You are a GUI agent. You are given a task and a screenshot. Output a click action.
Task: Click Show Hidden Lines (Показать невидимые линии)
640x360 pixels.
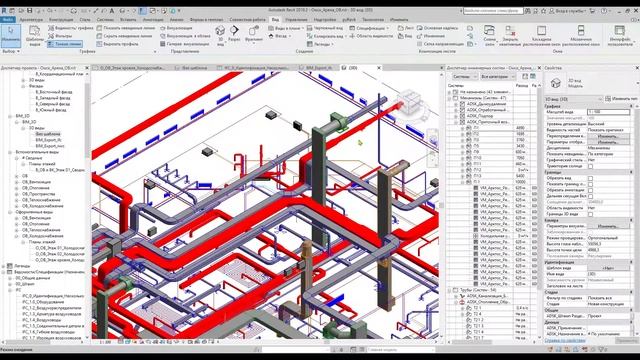(126, 28)
